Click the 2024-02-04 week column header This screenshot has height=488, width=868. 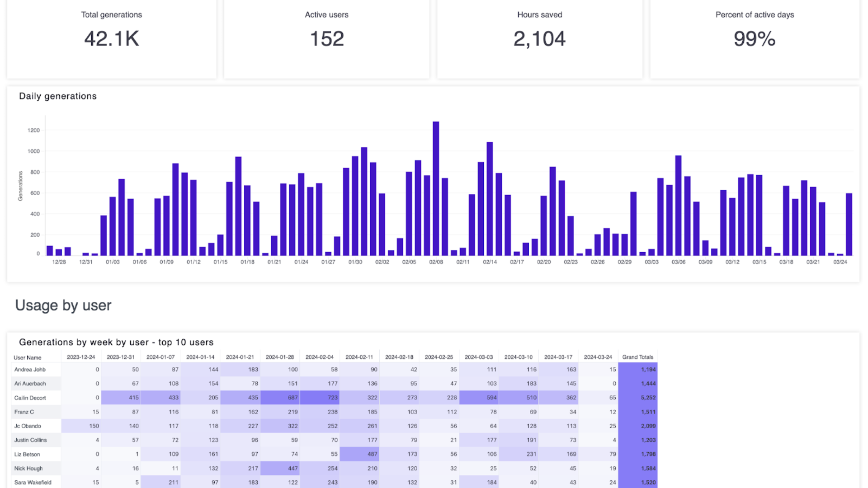pos(319,357)
